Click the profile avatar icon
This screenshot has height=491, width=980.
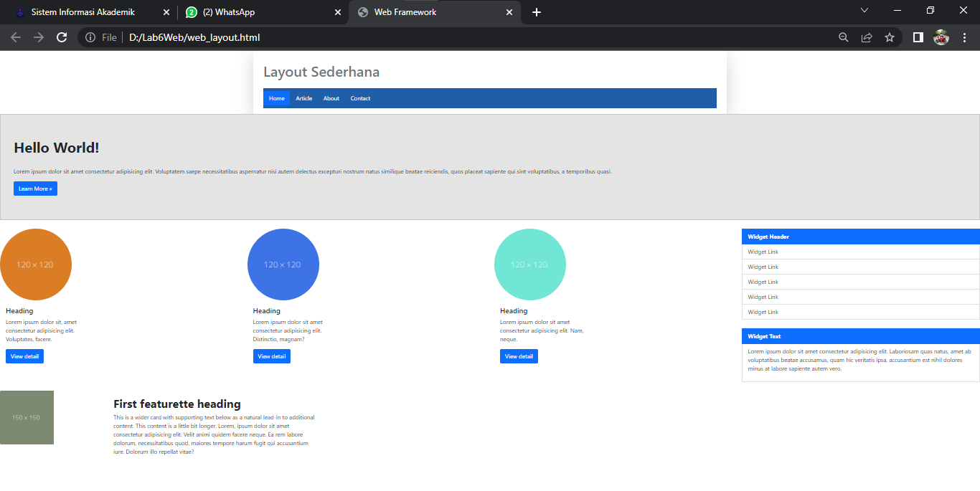941,37
